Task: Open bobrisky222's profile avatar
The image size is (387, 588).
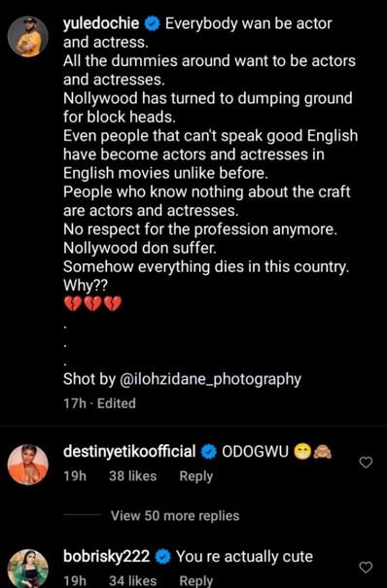Action: (x=28, y=569)
